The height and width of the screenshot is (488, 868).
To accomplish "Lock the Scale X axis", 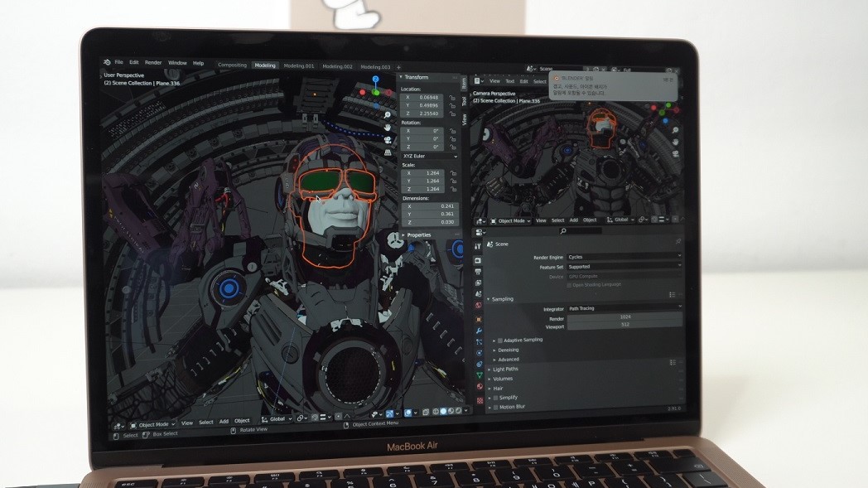I will click(x=453, y=173).
